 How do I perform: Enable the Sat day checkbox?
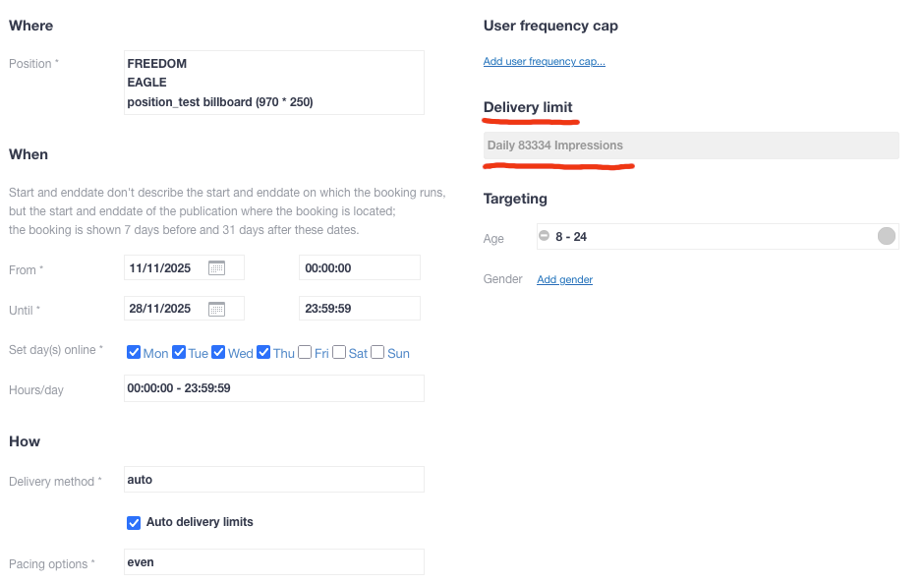pyautogui.click(x=339, y=352)
